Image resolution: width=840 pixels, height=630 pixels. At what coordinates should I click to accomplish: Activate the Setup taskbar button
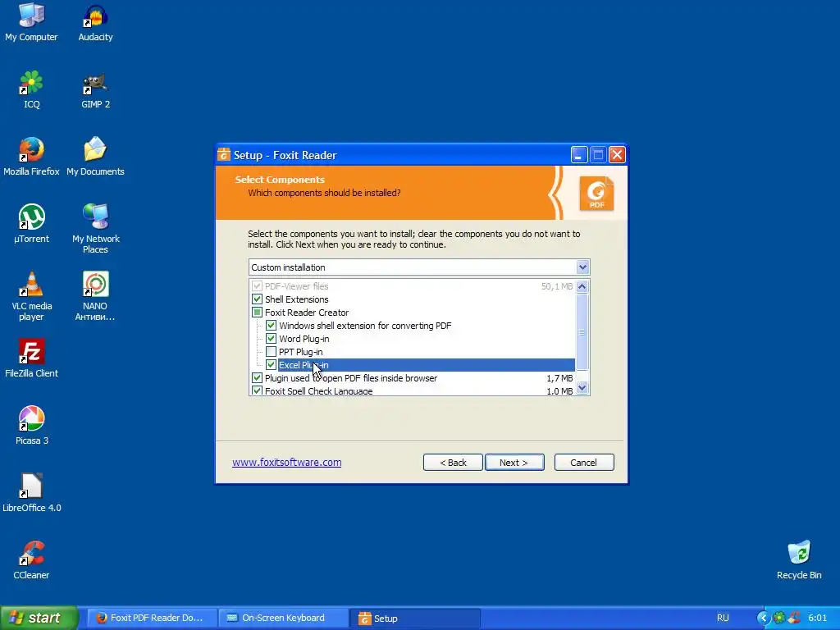tap(414, 619)
